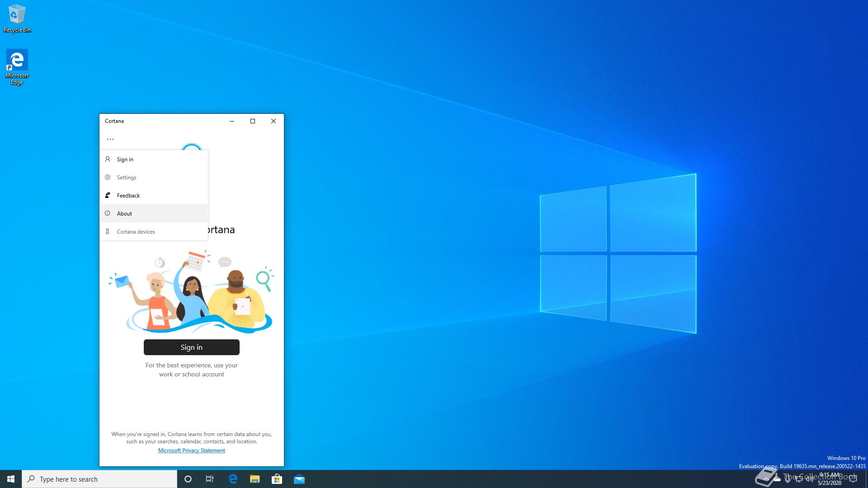Click the network tray icon
The image size is (868, 488).
(799, 479)
